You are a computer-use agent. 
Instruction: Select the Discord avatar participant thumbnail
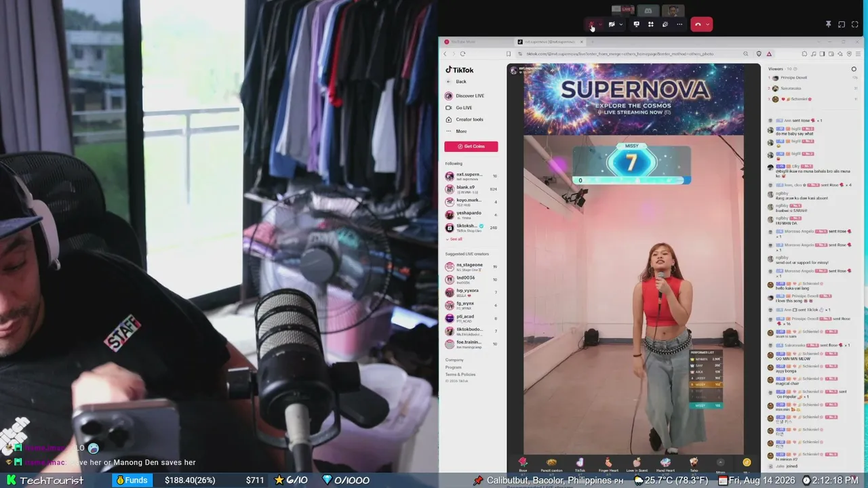click(648, 10)
